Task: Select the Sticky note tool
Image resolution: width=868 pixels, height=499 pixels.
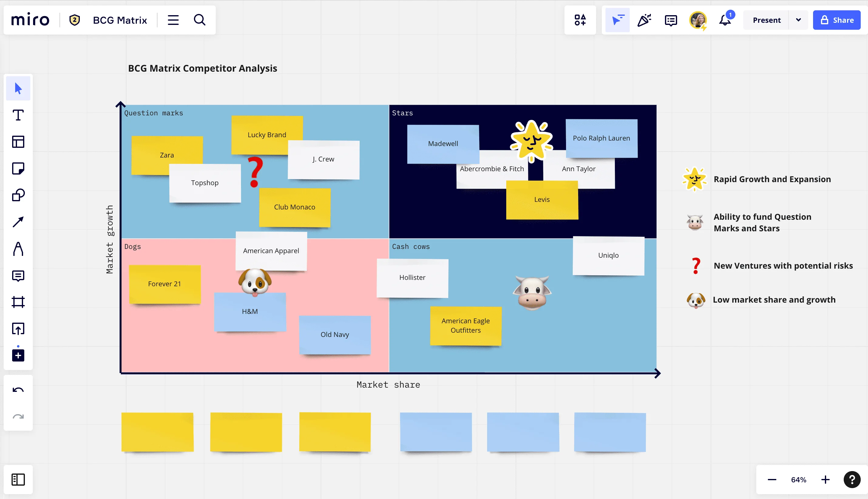Action: tap(18, 169)
